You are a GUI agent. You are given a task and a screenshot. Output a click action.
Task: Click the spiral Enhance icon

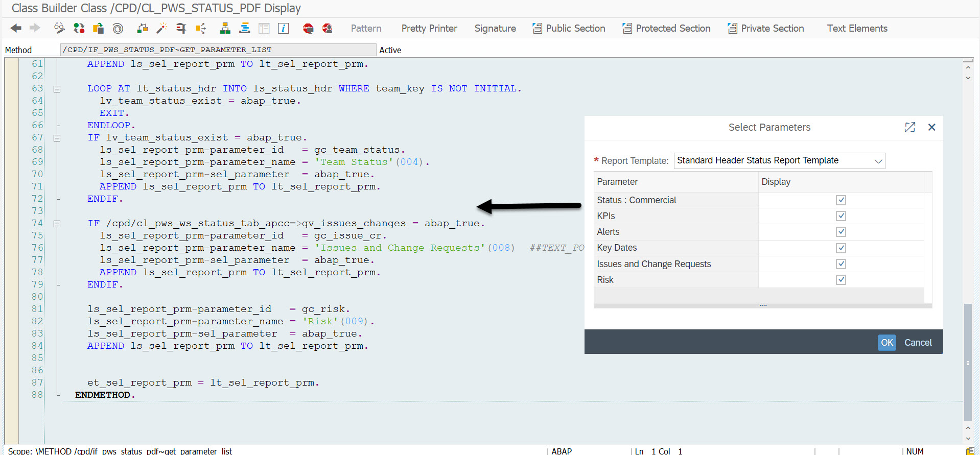pyautogui.click(x=118, y=29)
